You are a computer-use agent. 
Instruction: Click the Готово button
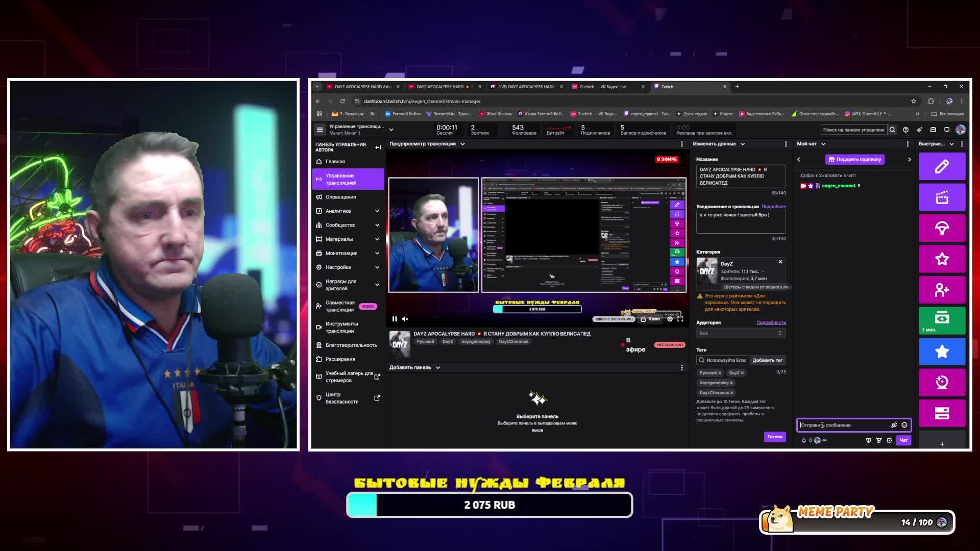coord(774,437)
